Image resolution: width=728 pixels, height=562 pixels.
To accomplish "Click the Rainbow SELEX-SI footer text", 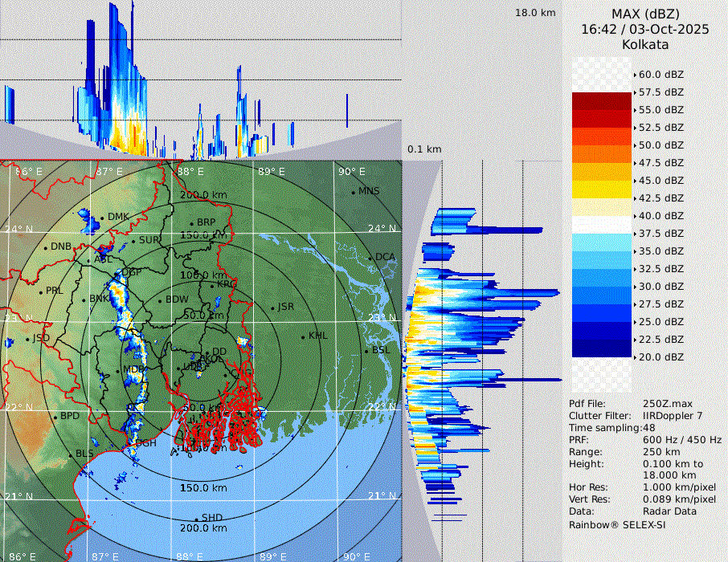I will coord(617,524).
